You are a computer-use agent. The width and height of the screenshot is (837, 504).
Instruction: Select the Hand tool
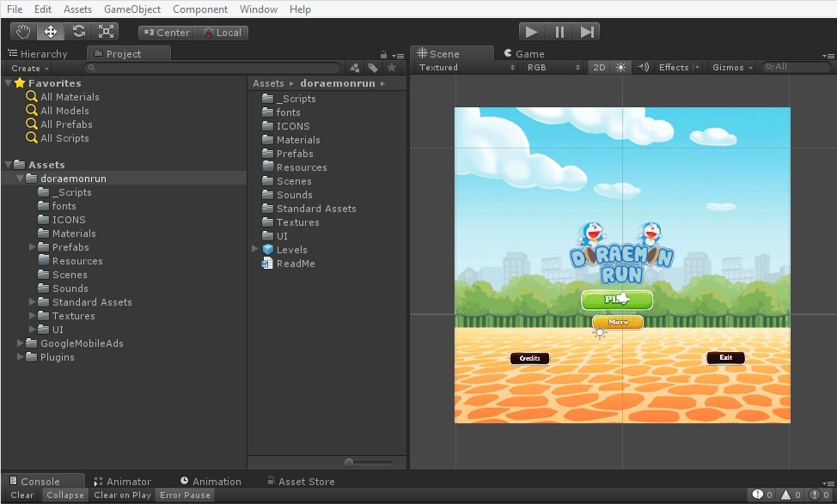(x=23, y=32)
